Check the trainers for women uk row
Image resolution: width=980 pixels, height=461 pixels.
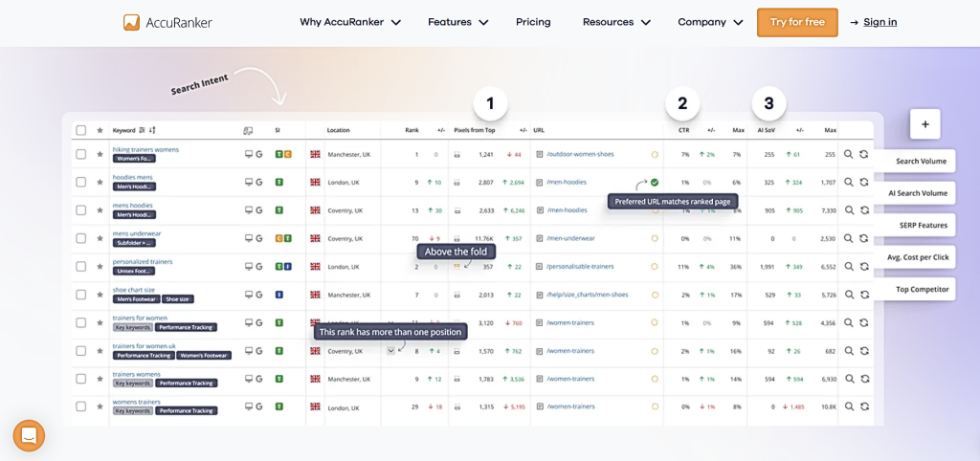(x=80, y=350)
